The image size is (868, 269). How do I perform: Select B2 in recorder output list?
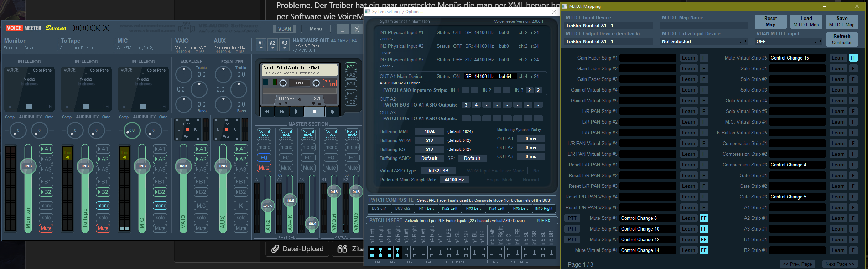(x=351, y=102)
